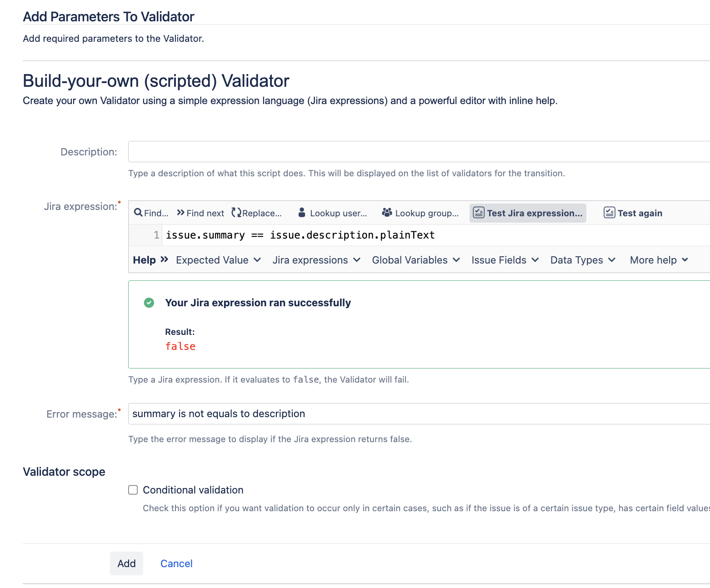Open the More help dropdown

[x=659, y=260]
